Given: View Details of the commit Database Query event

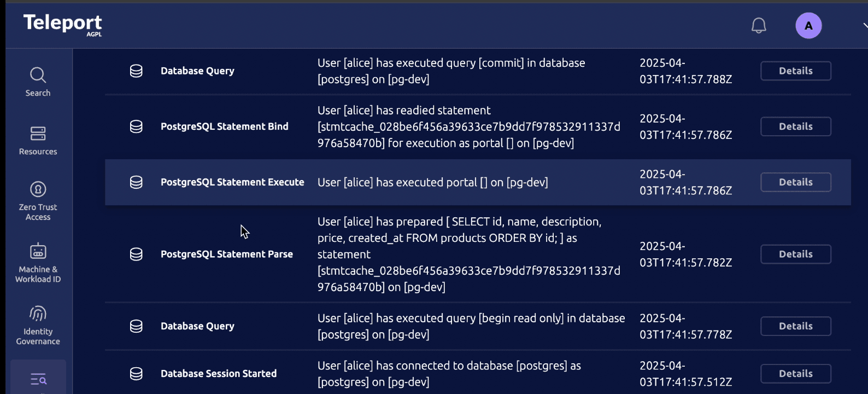Looking at the screenshot, I should click(x=795, y=71).
